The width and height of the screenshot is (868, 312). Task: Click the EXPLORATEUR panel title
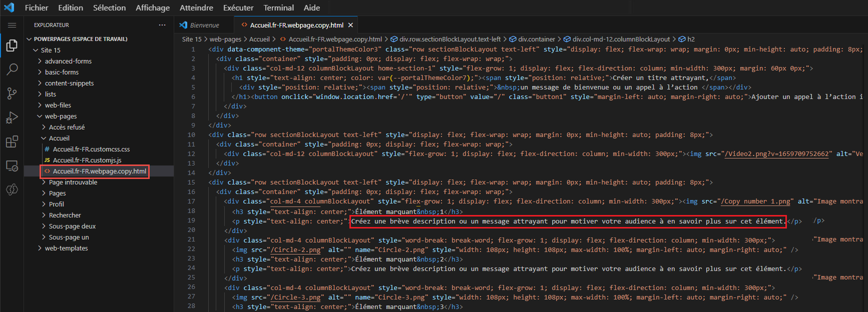(52, 25)
